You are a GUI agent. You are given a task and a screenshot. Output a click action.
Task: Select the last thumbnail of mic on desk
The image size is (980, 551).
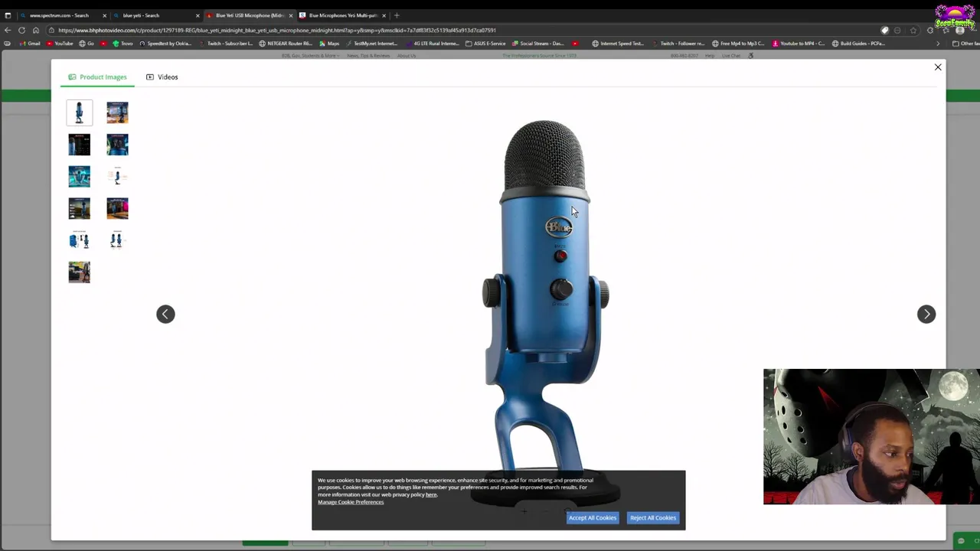pyautogui.click(x=79, y=272)
